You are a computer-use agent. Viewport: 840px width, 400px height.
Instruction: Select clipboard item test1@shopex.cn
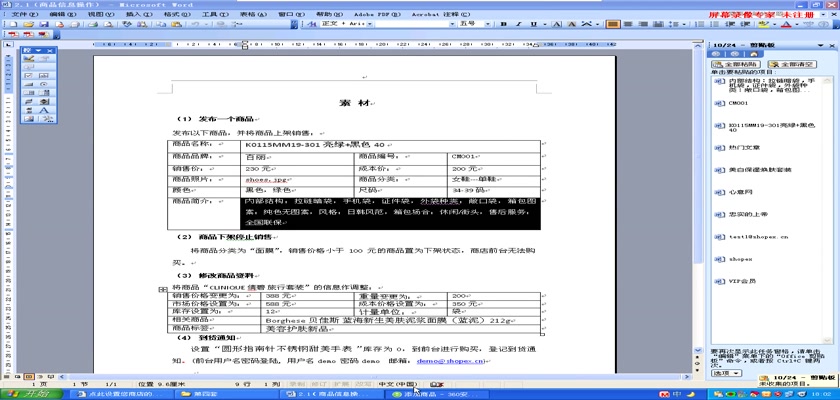[758, 237]
